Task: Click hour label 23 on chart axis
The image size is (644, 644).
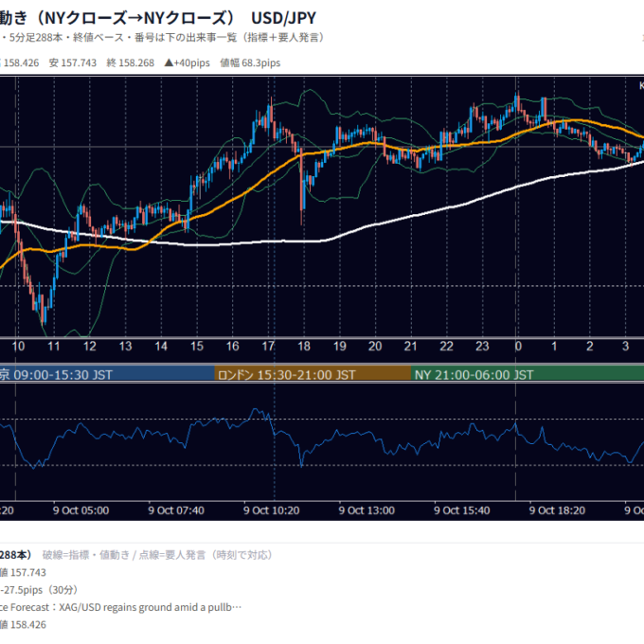Action: click(482, 347)
